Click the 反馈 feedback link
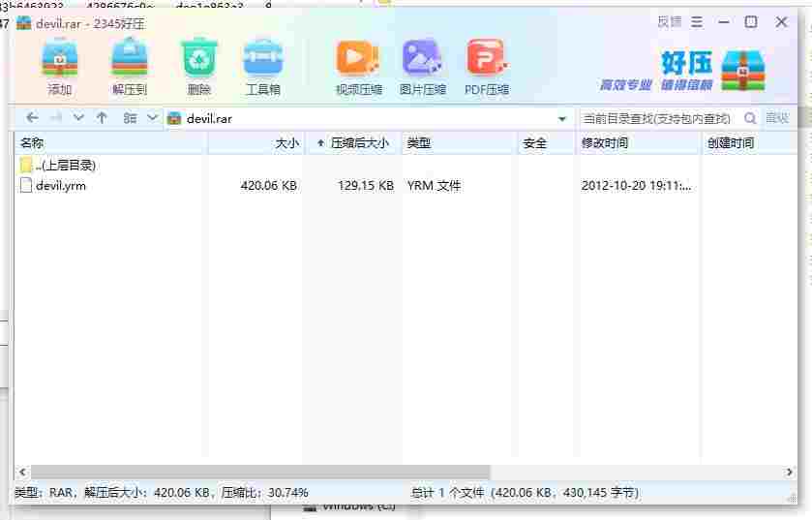The image size is (812, 520). click(x=670, y=21)
